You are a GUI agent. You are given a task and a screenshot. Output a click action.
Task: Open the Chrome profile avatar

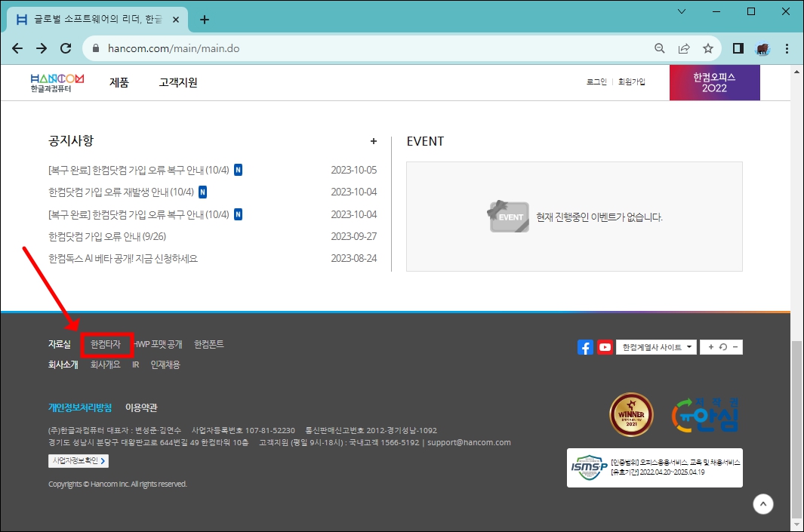762,49
